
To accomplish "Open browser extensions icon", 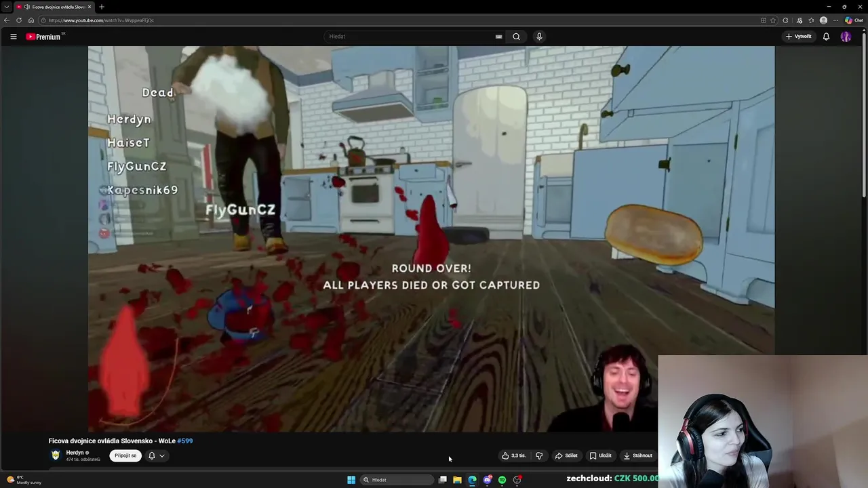I will (785, 20).
